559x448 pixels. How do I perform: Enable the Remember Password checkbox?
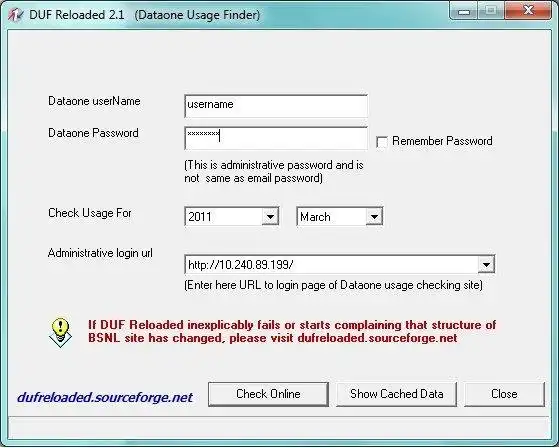tap(382, 142)
